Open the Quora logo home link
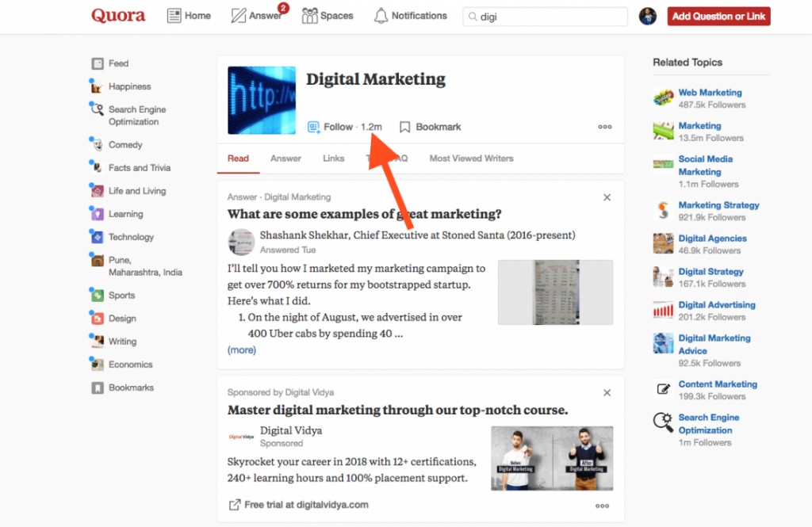 click(x=118, y=16)
